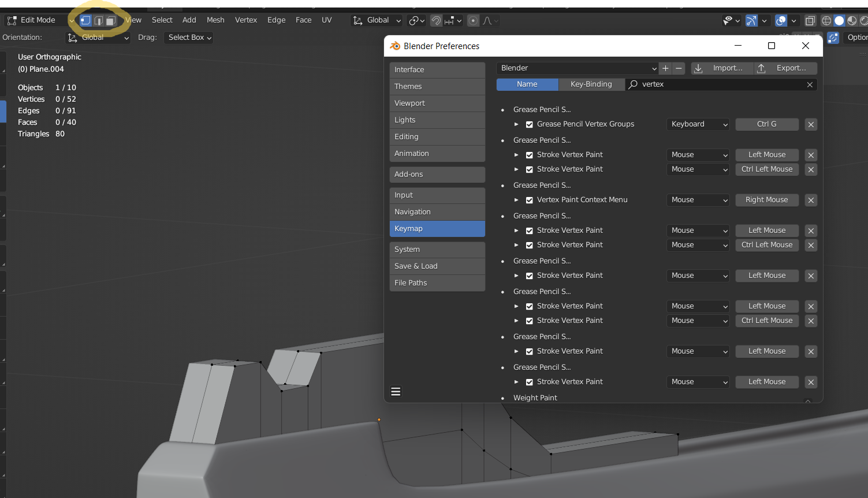868x498 pixels.
Task: Click the Ctrl G key binding button
Action: tap(767, 124)
